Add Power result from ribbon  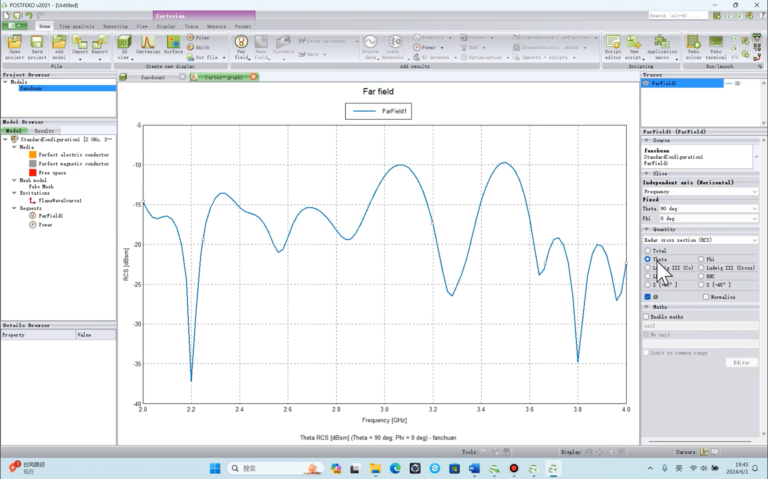(x=425, y=48)
